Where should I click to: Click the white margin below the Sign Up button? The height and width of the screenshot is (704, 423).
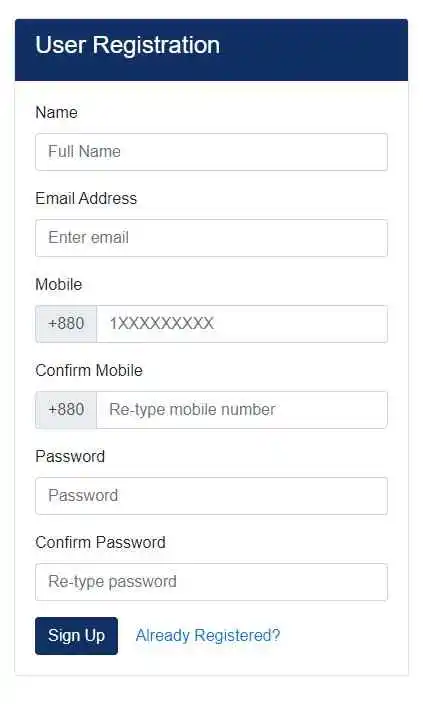point(76,665)
